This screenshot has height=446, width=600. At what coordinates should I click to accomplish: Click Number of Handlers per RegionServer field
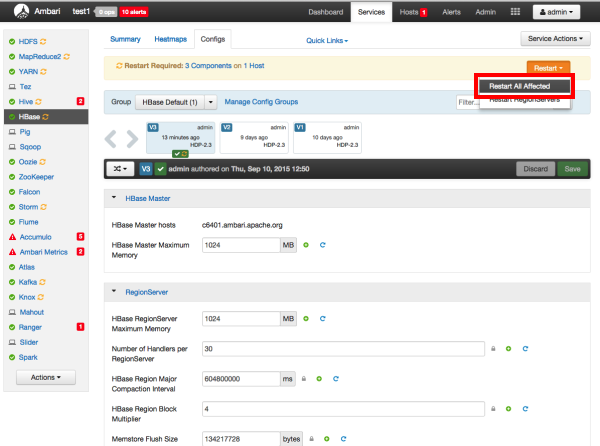341,349
